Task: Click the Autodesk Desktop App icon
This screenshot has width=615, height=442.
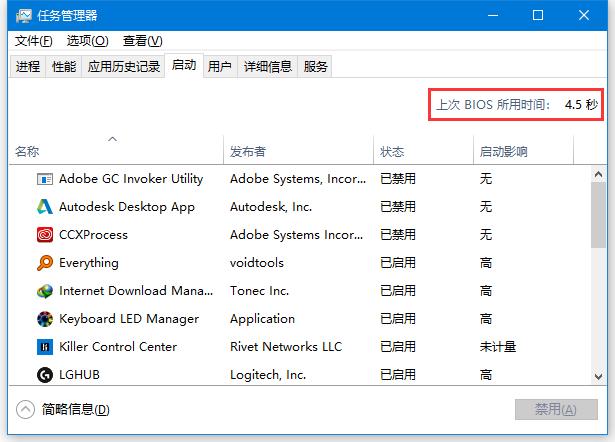Action: [x=44, y=207]
